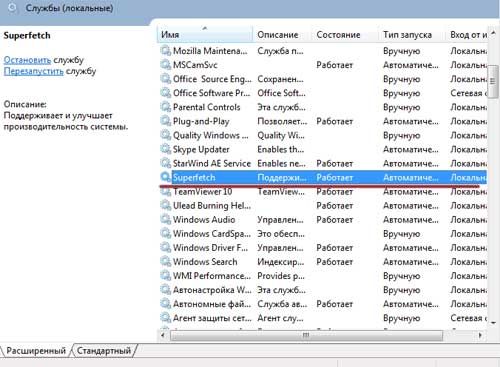Switch to the Стандартный tab
500x367 pixels.
pos(104,351)
